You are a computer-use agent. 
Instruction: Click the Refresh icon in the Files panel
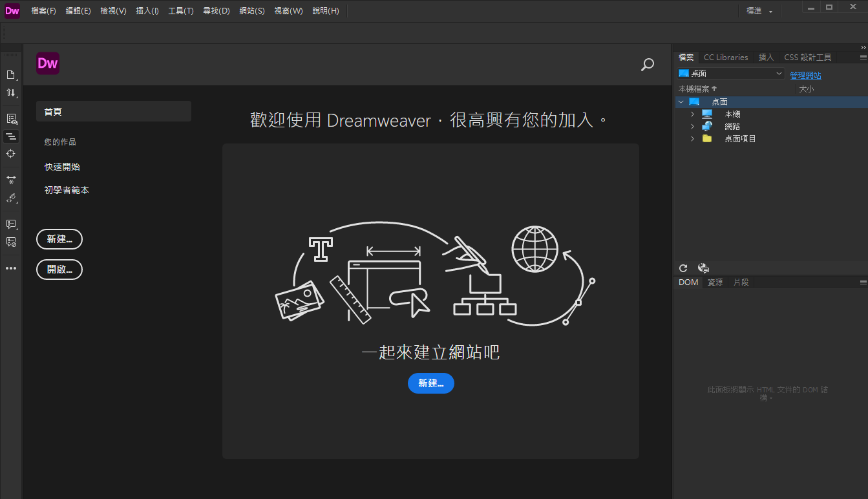(683, 268)
